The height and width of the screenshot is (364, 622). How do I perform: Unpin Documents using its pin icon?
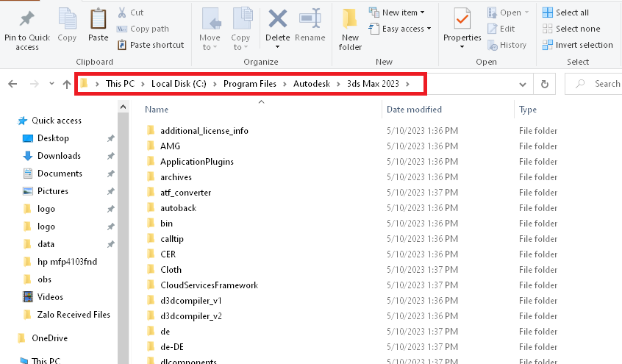click(111, 174)
